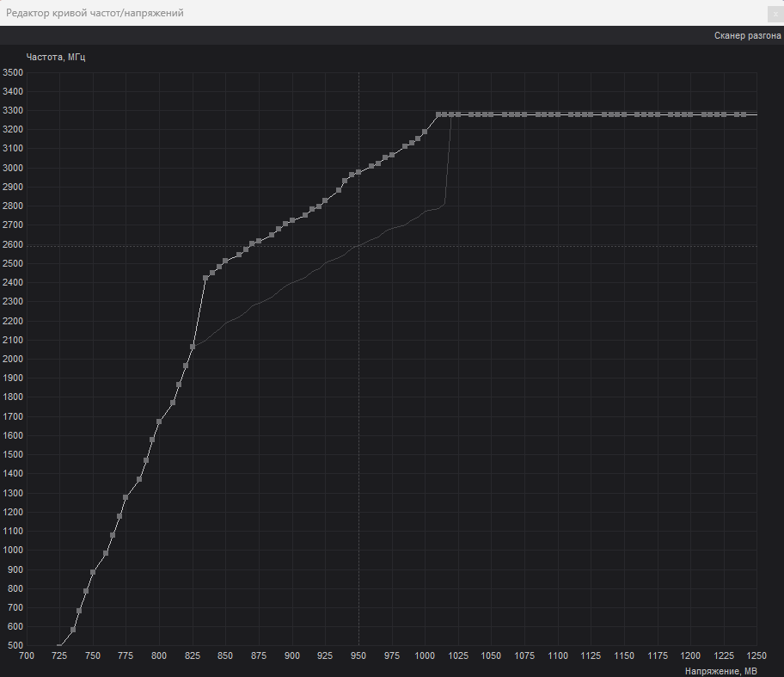The width and height of the screenshot is (784, 677).
Task: Click the 1000 voltage label on the axis
Action: tap(425, 655)
